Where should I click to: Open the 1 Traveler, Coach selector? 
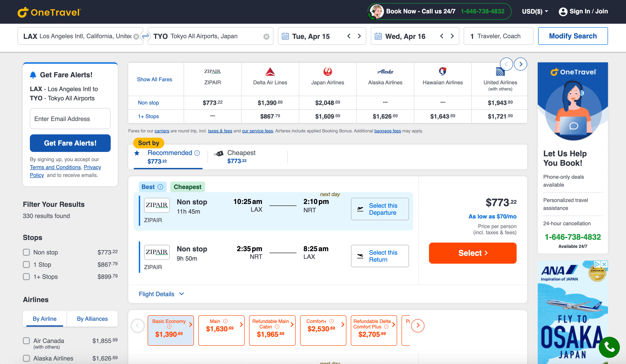(498, 36)
